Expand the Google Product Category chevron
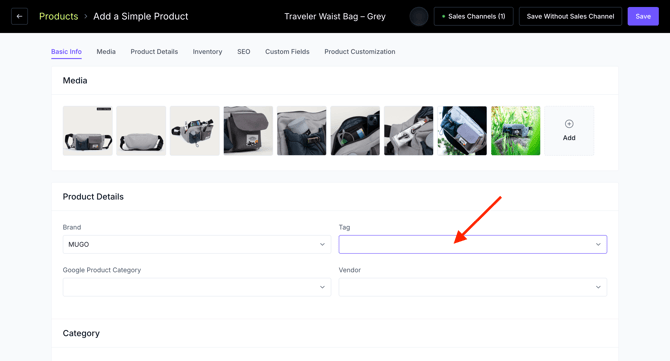Screen dimensions: 670x361 click(x=322, y=287)
